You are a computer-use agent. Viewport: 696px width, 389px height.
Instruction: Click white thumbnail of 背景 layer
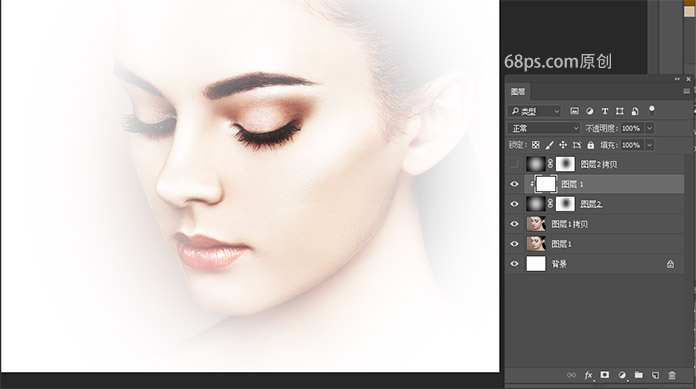point(536,264)
